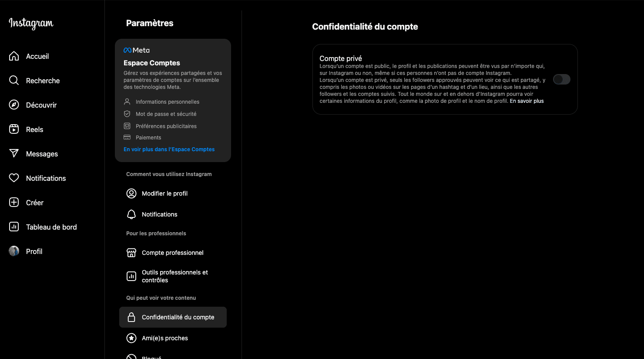Click the Profil avatar picture

point(14,251)
